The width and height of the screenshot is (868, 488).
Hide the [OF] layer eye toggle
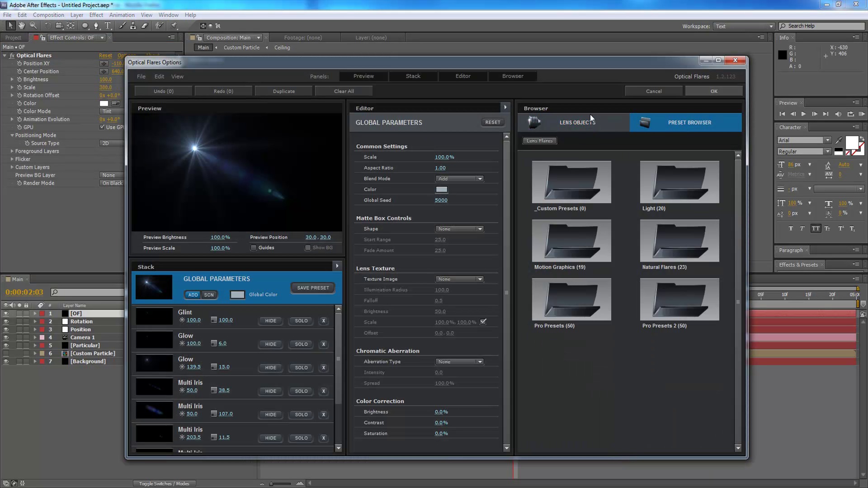(x=6, y=314)
